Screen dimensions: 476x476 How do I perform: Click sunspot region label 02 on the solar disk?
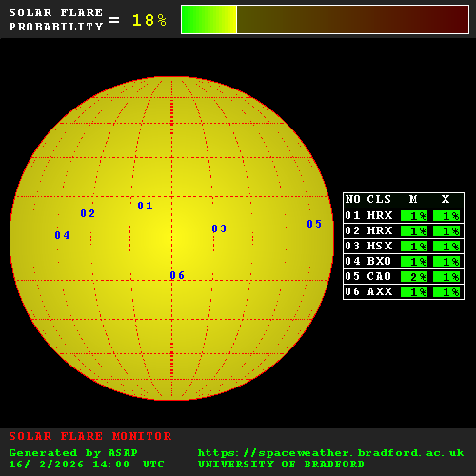[88, 213]
